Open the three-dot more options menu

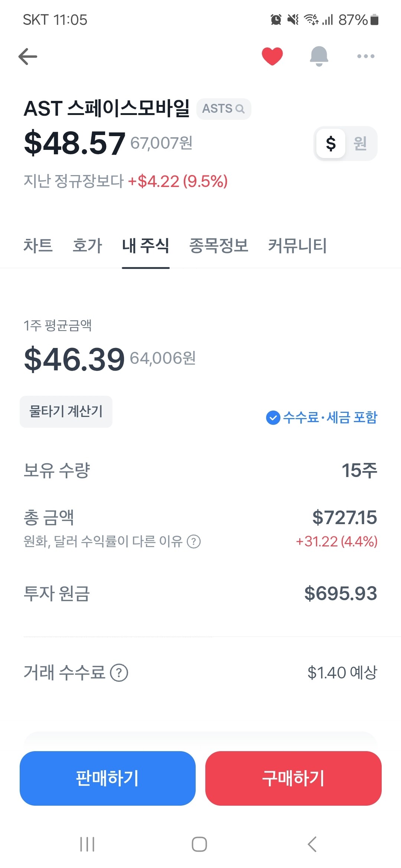click(366, 56)
